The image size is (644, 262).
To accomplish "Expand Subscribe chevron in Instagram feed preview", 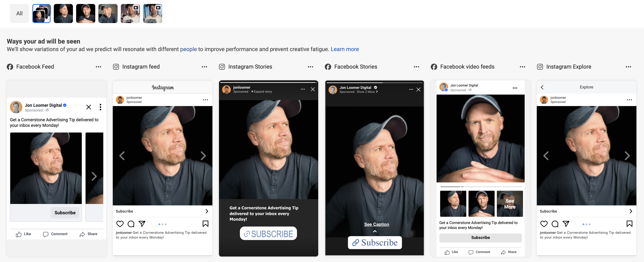I will point(207,211).
